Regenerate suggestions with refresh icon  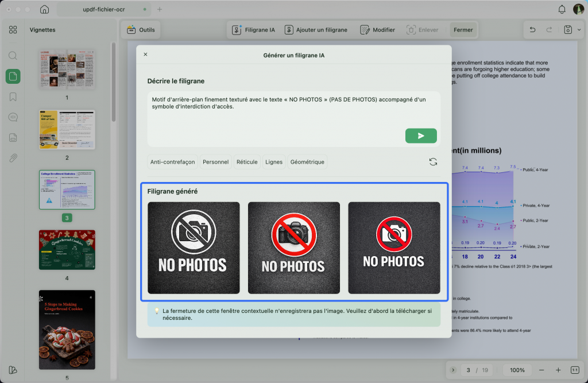(x=433, y=162)
